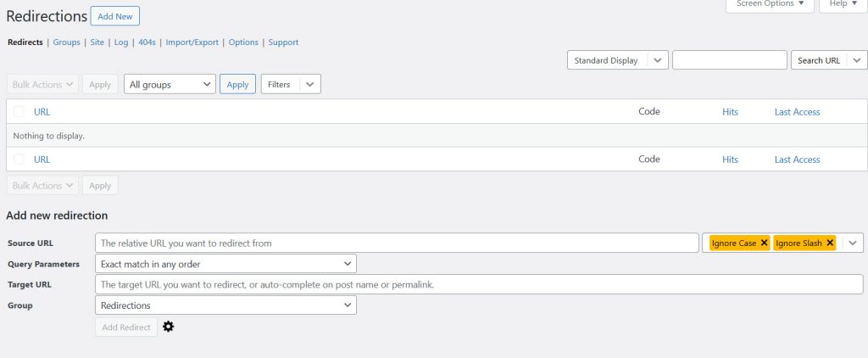Viewport: 868px width, 358px height.
Task: Open the Options tab
Action: [243, 42]
